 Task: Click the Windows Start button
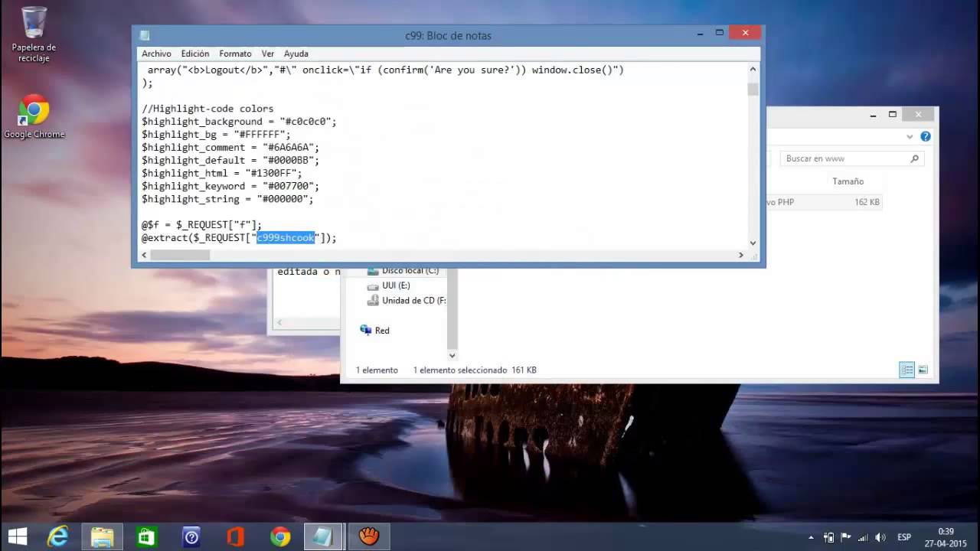coord(17,536)
